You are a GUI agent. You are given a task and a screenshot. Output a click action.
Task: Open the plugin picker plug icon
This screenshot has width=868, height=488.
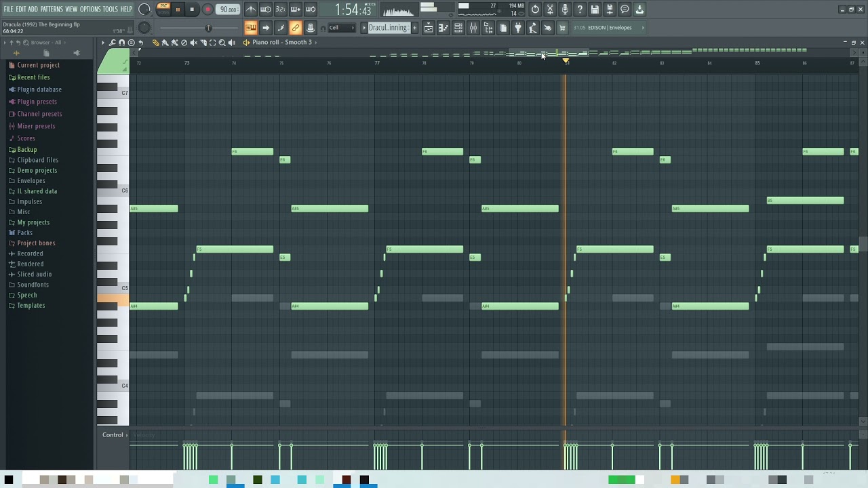click(x=518, y=28)
